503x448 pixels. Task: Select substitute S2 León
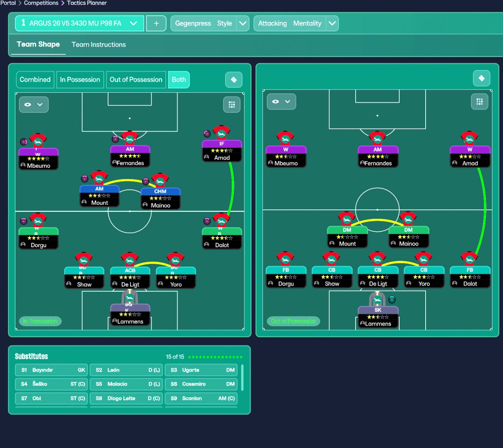(x=126, y=370)
